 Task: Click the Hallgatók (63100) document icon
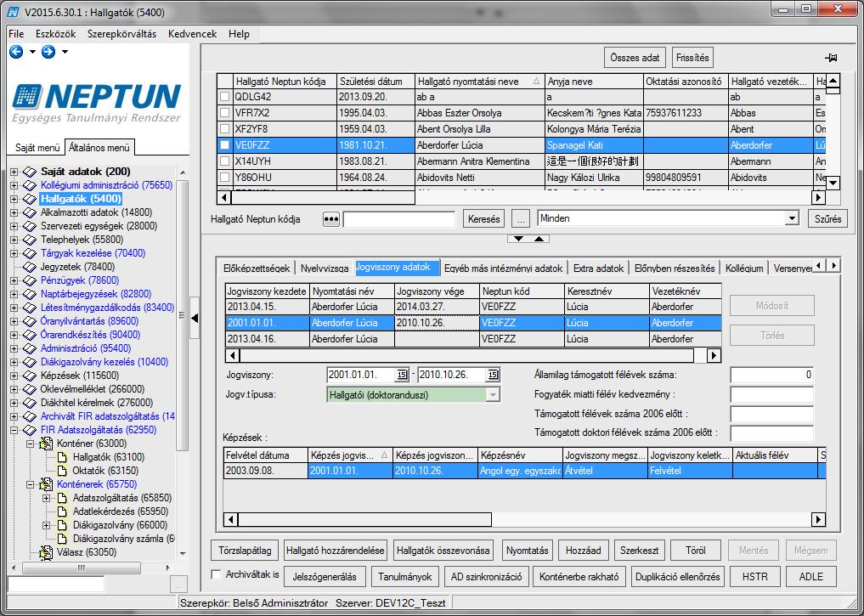(63, 457)
